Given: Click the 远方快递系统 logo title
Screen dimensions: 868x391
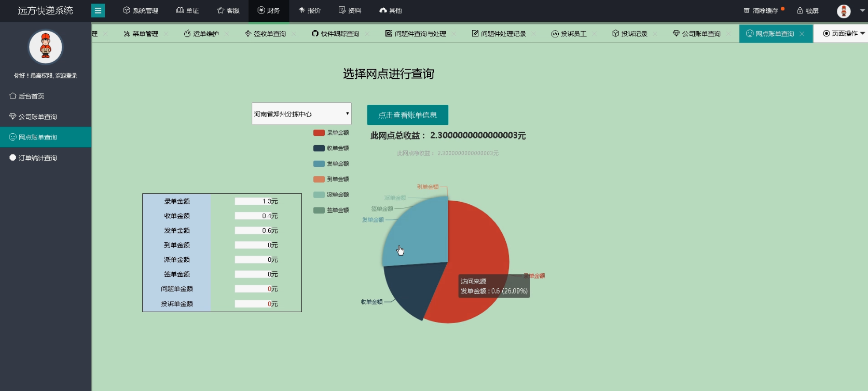Looking at the screenshot, I should click(46, 10).
